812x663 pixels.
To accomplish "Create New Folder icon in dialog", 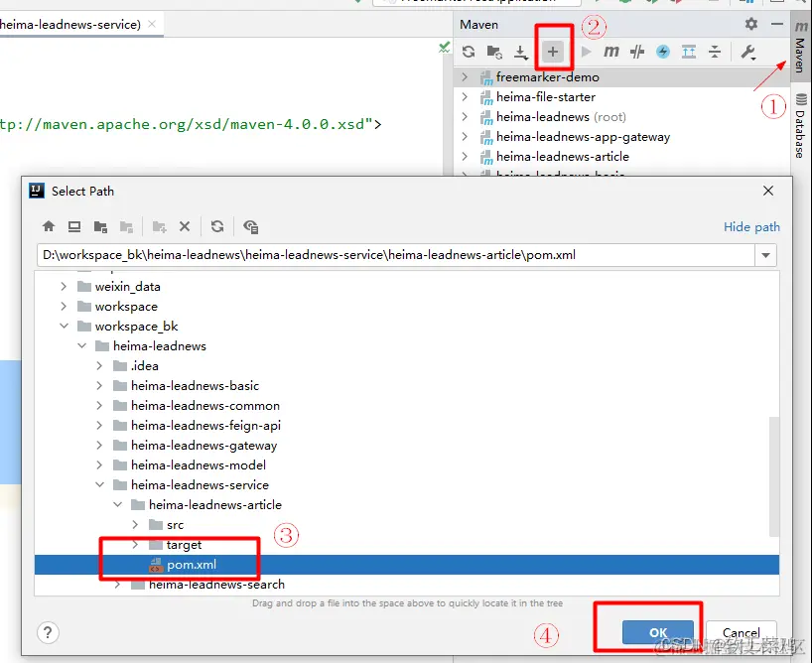I will pos(159,226).
